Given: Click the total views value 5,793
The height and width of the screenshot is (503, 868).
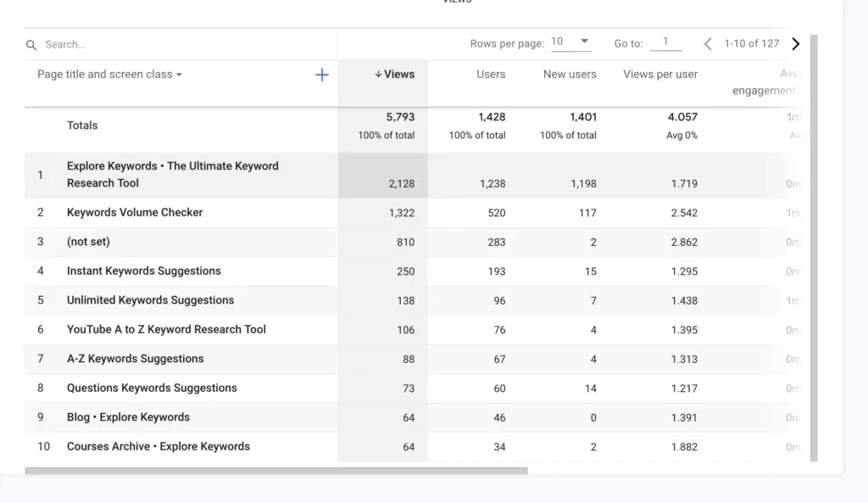Looking at the screenshot, I should [400, 117].
